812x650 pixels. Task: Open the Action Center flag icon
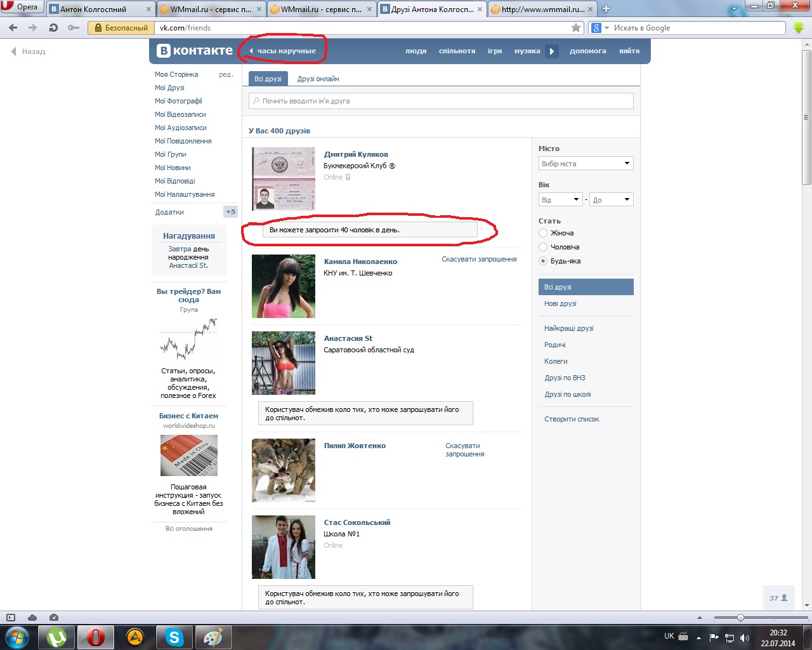pos(714,637)
